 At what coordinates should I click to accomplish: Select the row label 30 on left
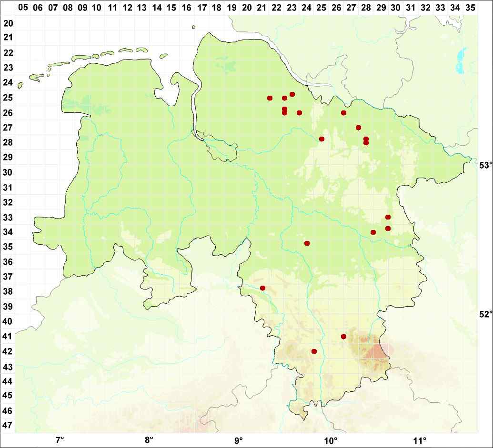(8, 172)
